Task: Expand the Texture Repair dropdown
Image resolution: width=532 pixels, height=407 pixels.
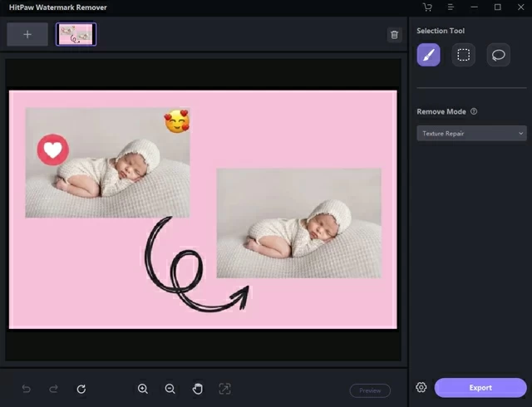Action: 471,133
